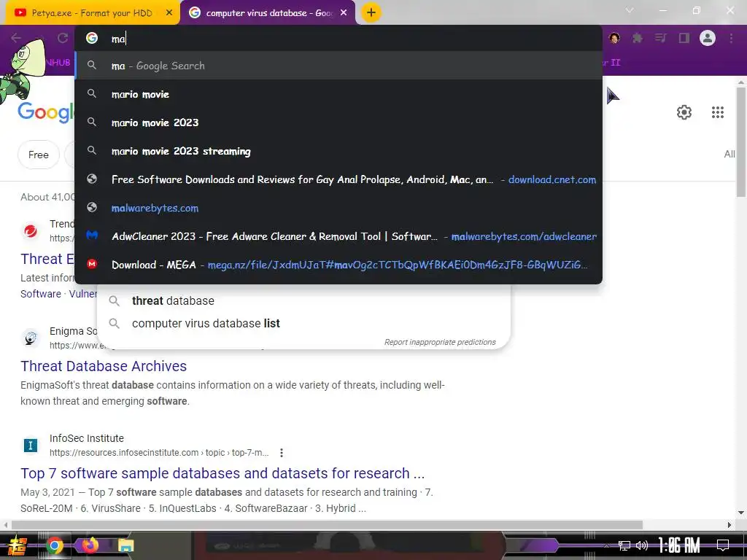Toggle the browser side panel
The image size is (747, 560).
tap(684, 38)
